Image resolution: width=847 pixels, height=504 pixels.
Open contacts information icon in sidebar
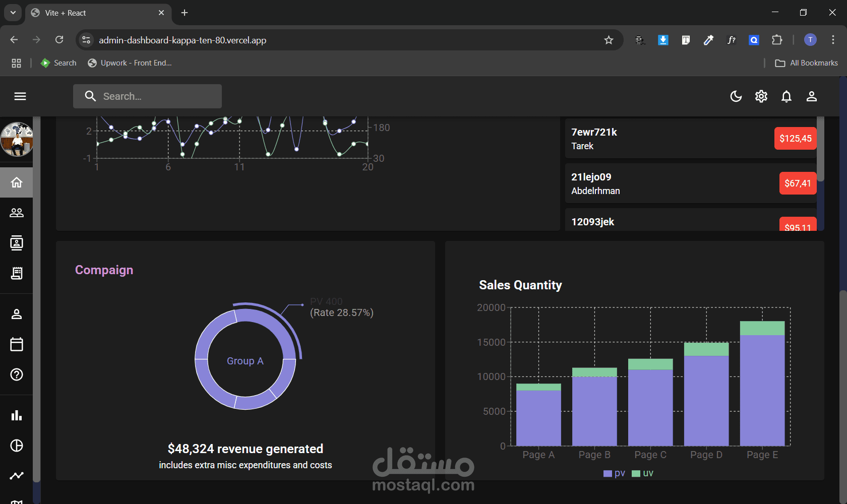pyautogui.click(x=17, y=243)
